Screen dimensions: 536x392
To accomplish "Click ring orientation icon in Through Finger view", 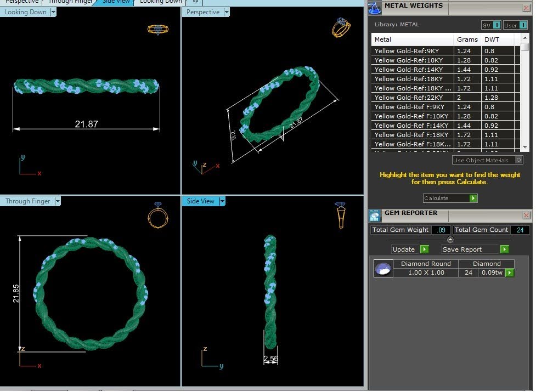I will click(x=158, y=215).
